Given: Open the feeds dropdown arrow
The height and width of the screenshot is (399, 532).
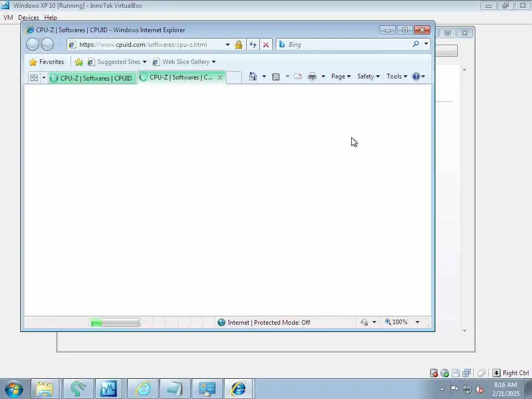Looking at the screenshot, I should coord(287,76).
